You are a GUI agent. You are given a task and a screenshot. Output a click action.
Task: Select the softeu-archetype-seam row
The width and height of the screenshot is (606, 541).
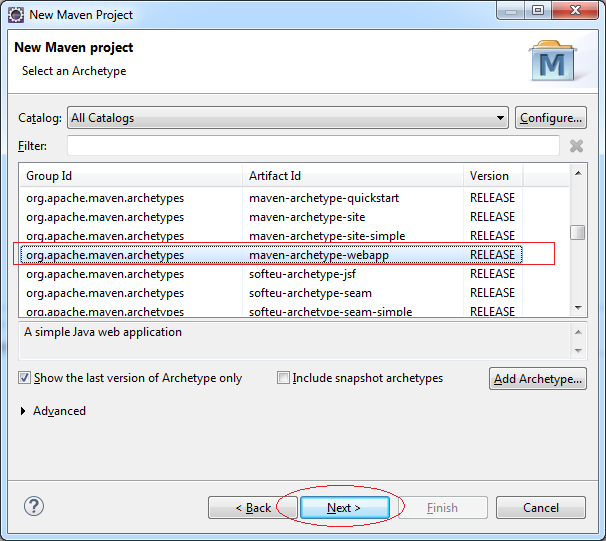pyautogui.click(x=271, y=293)
